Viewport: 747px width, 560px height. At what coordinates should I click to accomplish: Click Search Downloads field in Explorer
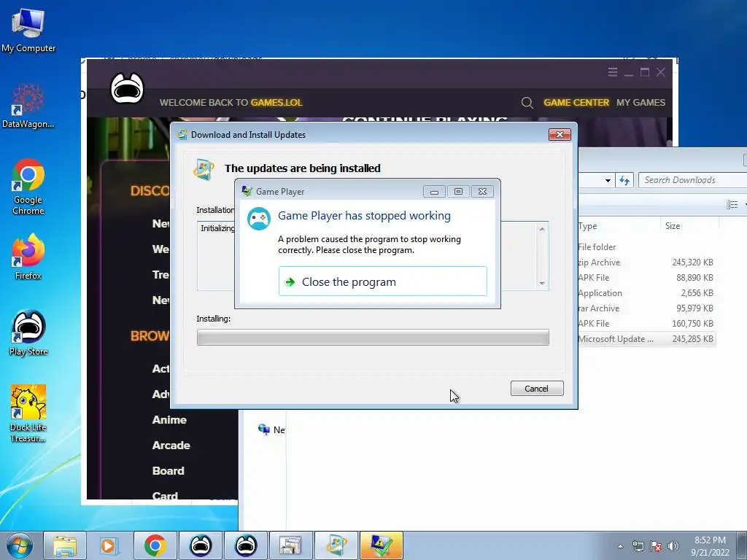(x=693, y=180)
